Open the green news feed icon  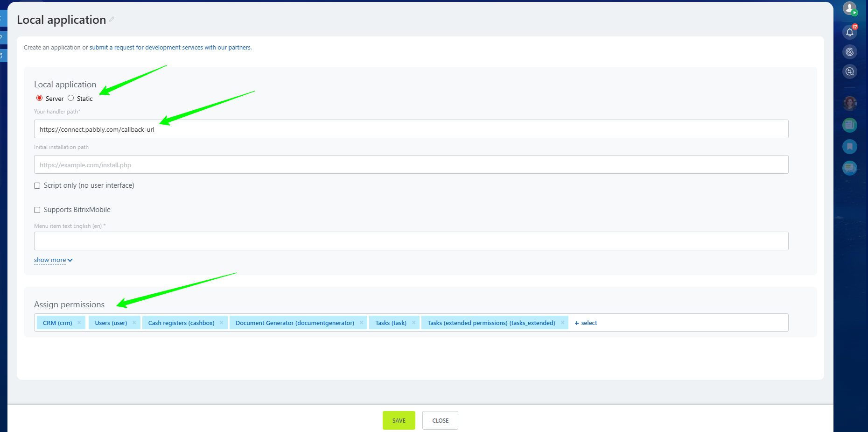[x=849, y=125]
